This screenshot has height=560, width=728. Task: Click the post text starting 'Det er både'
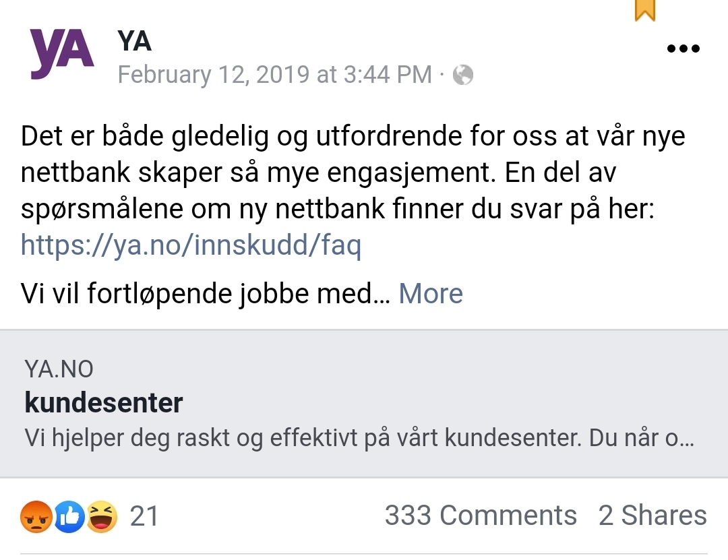[353, 173]
